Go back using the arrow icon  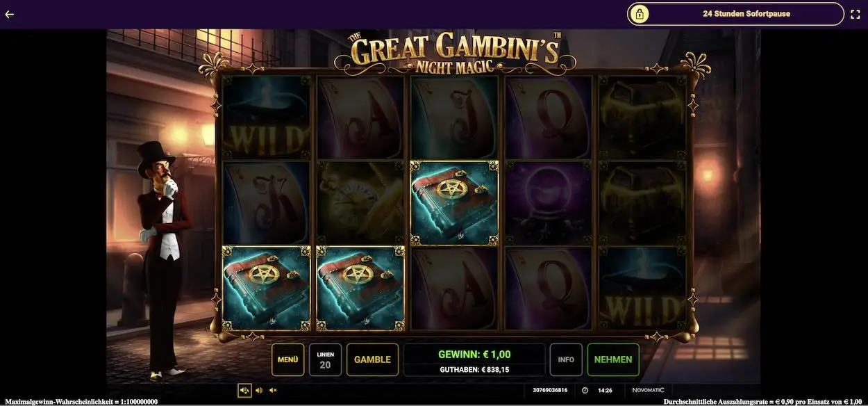[x=9, y=14]
